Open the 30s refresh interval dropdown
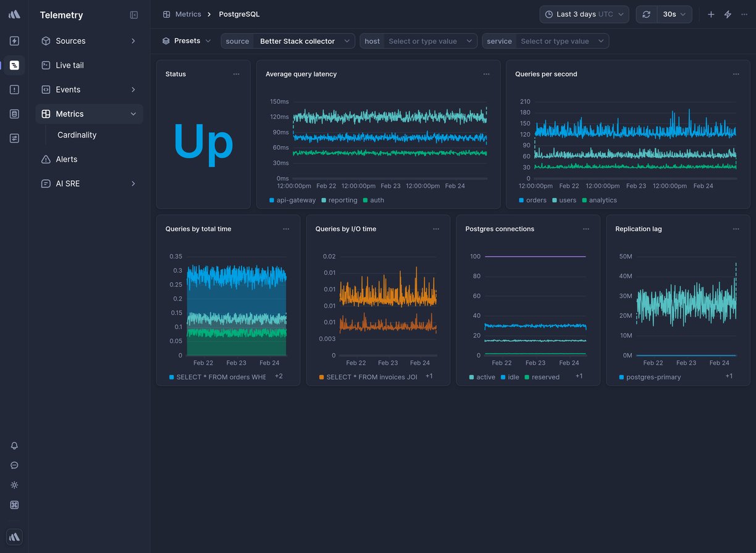756x553 pixels. pyautogui.click(x=673, y=14)
